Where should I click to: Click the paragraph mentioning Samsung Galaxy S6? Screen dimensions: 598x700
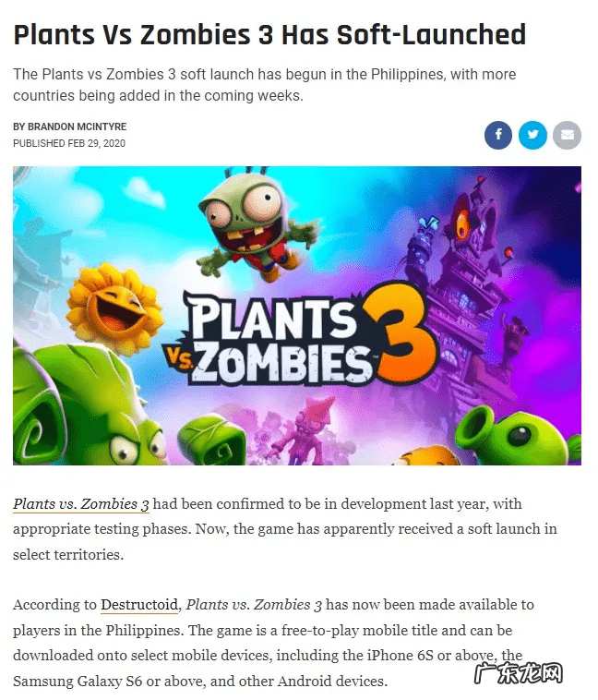(x=273, y=643)
